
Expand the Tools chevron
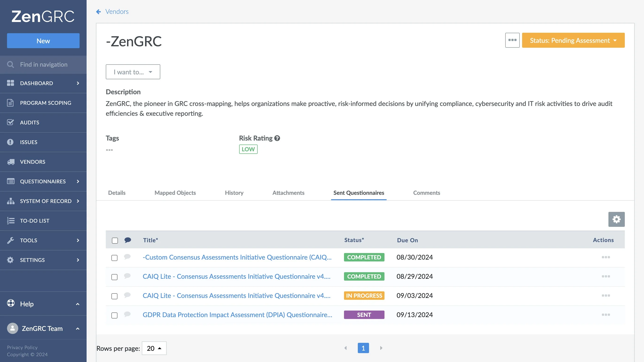click(78, 240)
